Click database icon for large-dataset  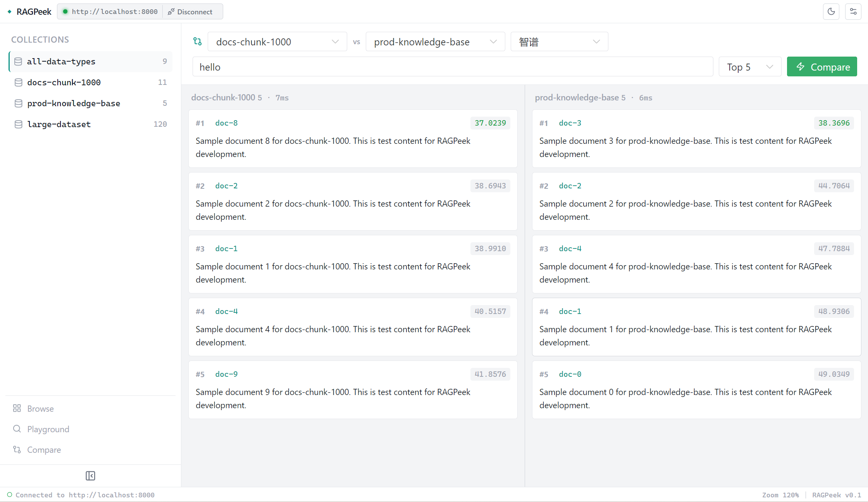pos(18,124)
